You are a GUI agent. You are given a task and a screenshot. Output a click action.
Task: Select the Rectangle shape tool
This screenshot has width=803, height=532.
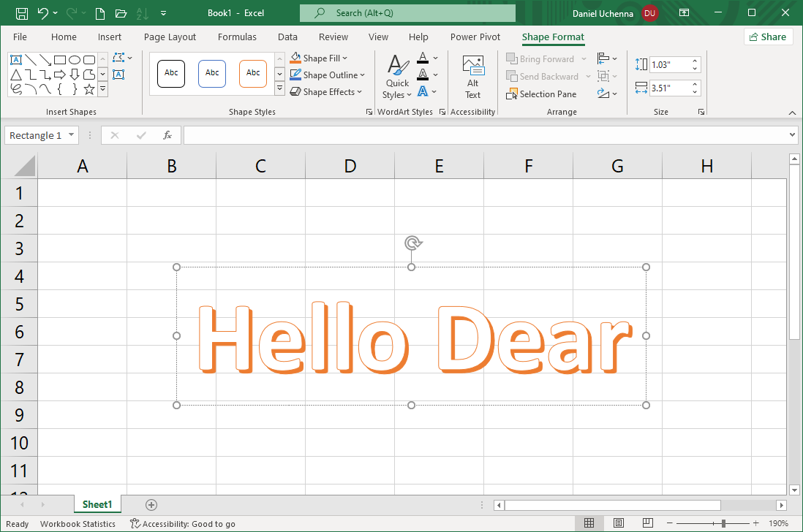pos(60,60)
